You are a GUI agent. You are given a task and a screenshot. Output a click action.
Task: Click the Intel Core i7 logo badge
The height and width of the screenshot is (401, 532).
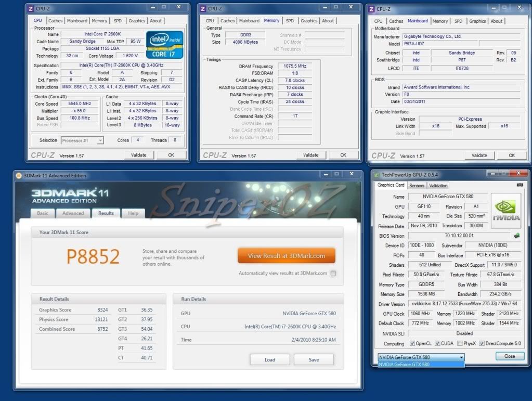point(164,45)
